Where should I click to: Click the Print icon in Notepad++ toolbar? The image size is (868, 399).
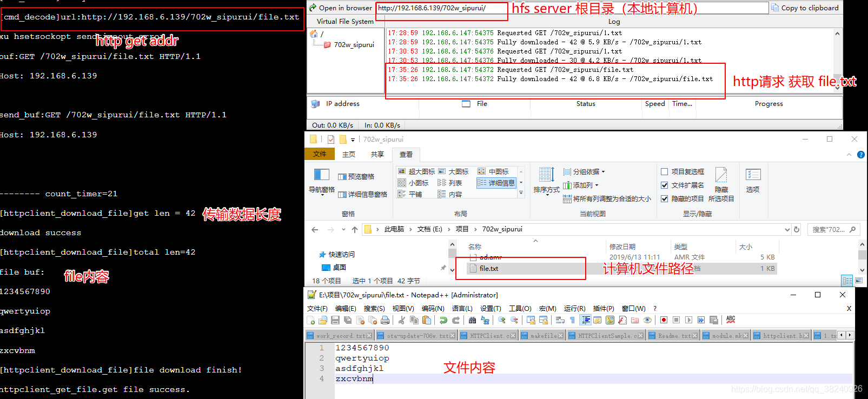(x=385, y=320)
